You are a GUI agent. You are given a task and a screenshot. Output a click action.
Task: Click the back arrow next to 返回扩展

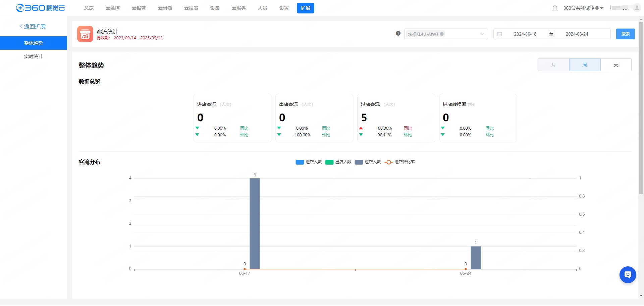[21, 26]
